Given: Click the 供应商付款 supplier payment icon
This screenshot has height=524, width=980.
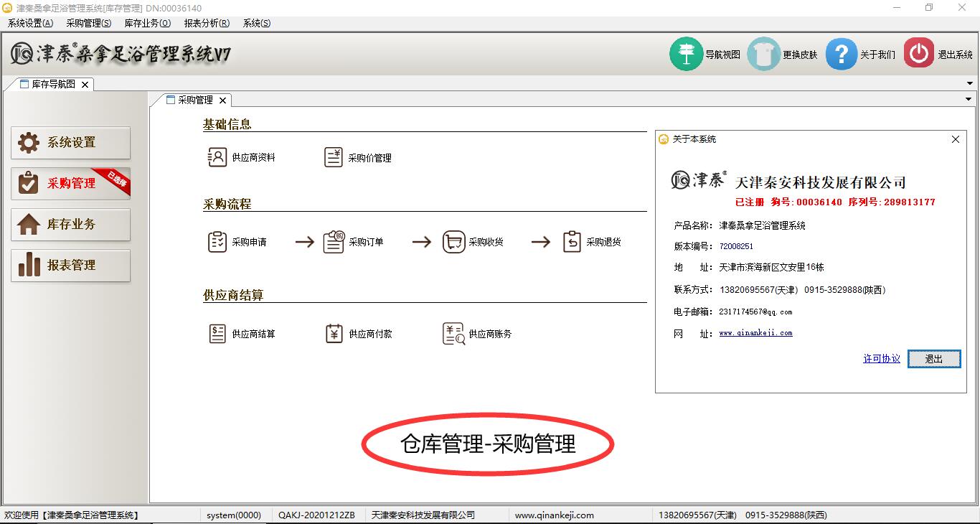Looking at the screenshot, I should [x=334, y=334].
